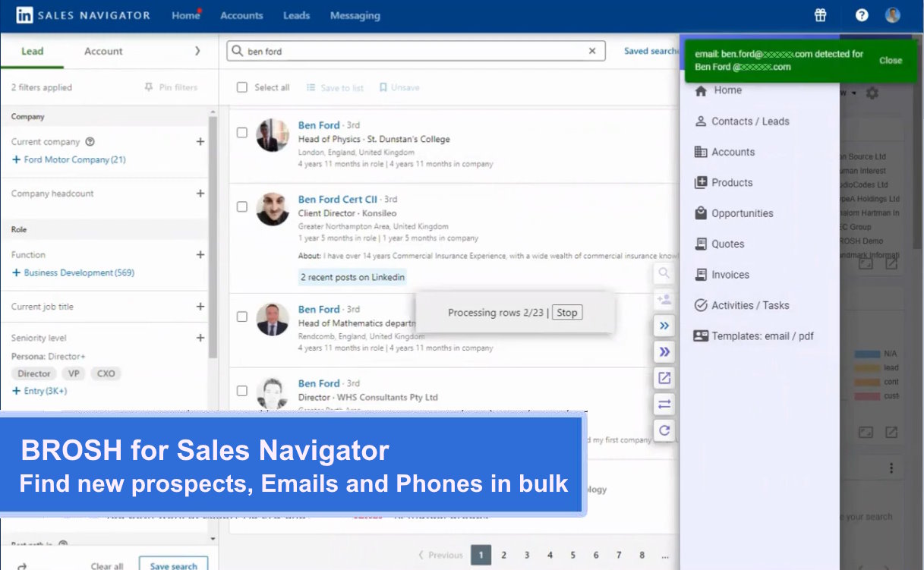This screenshot has width=924, height=570.
Task: Check the WHS Consultants Ben Ford row
Action: (x=242, y=391)
